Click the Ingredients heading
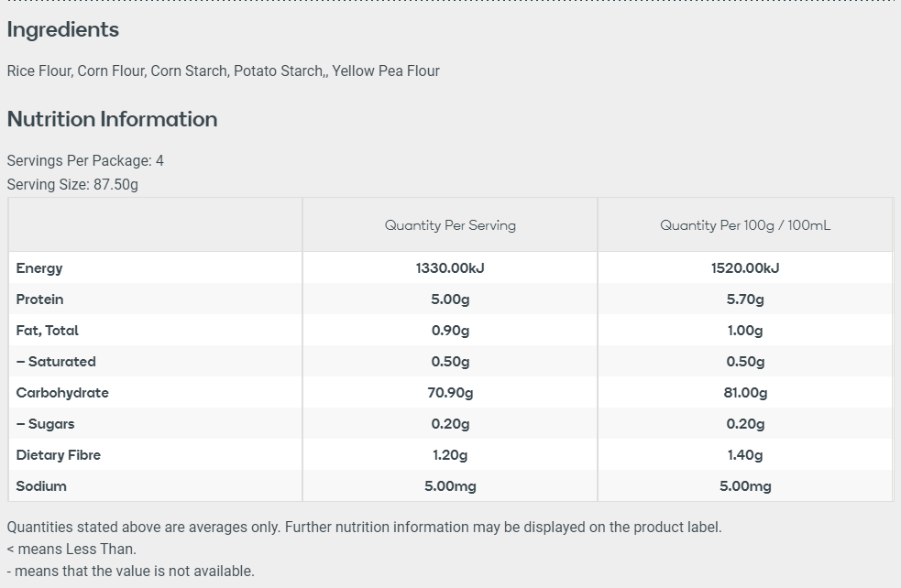 click(62, 29)
